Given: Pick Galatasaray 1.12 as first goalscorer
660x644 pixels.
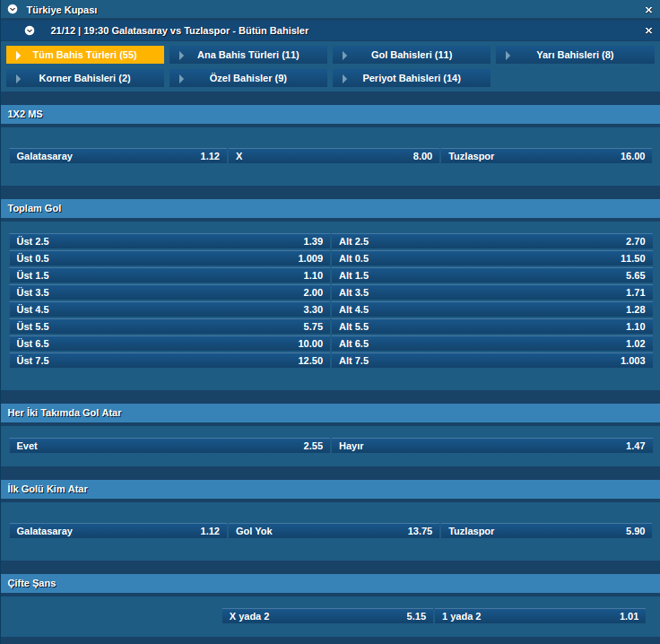Looking at the screenshot, I should click(x=118, y=531).
